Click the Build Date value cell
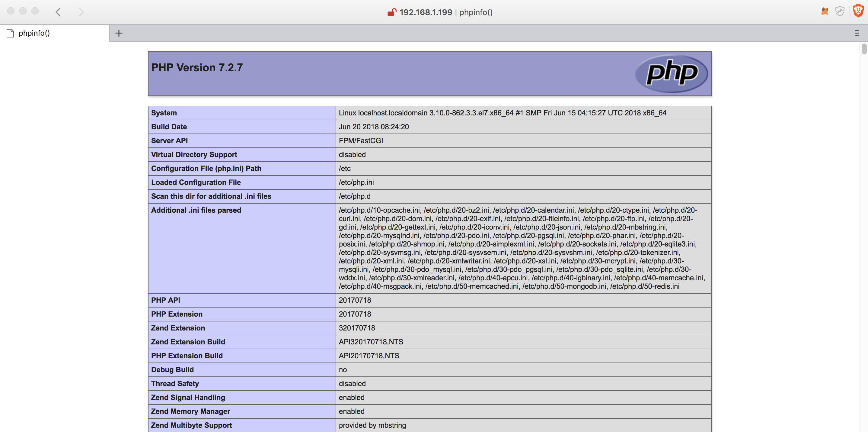The image size is (868, 432). pos(523,127)
